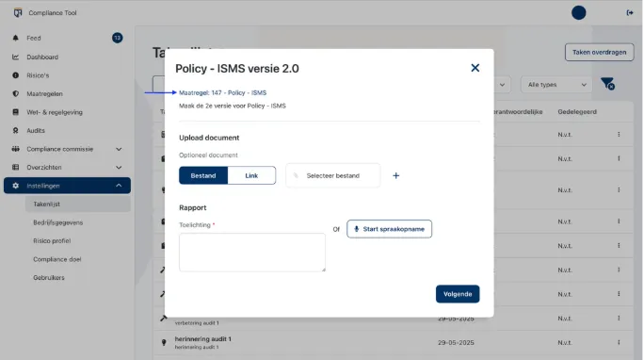This screenshot has width=644, height=360.
Task: Expand Compliance commissie chevron
Action: 119,149
